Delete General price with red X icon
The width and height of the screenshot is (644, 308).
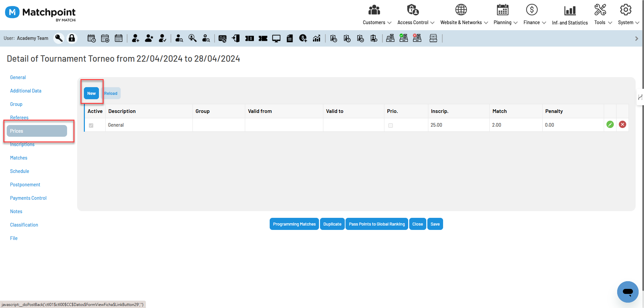[623, 125]
